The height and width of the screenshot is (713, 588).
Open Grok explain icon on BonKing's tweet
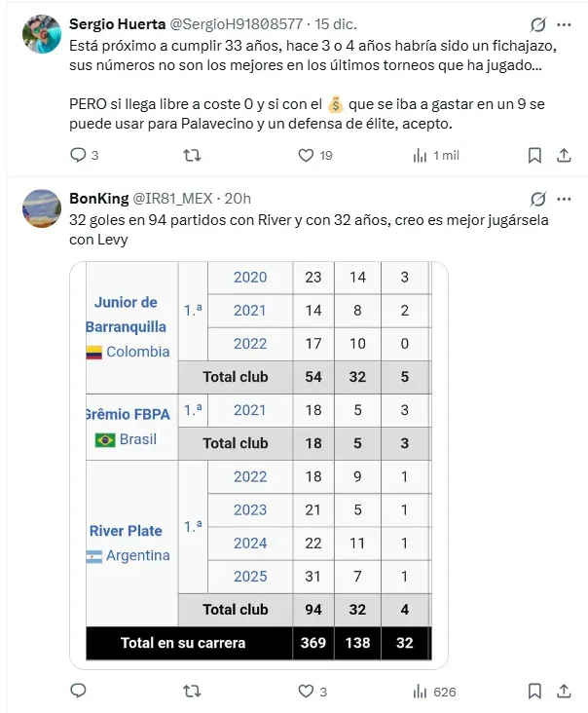point(537,199)
